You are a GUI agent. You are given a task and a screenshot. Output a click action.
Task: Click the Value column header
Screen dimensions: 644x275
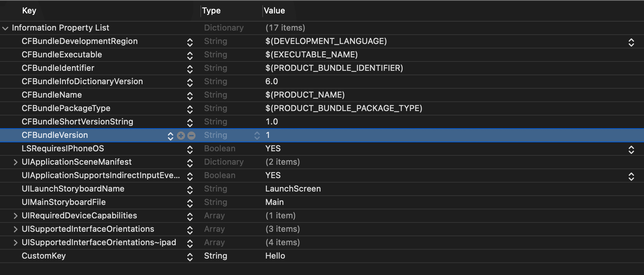coord(274,11)
